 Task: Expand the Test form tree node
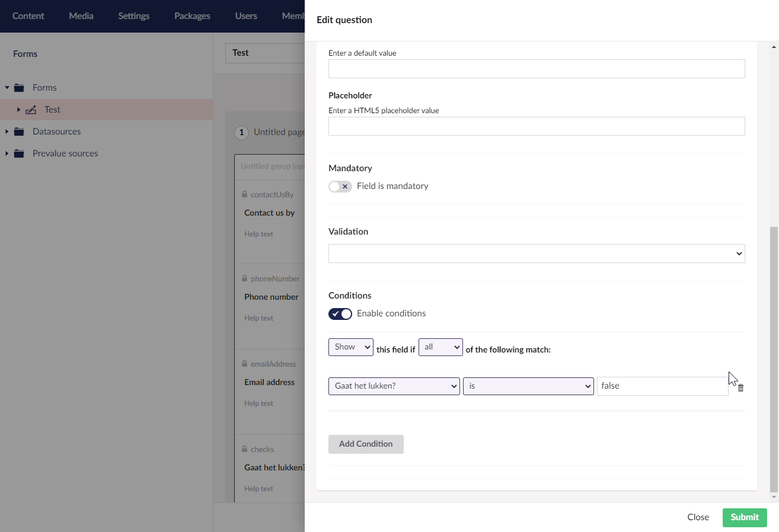[17, 110]
